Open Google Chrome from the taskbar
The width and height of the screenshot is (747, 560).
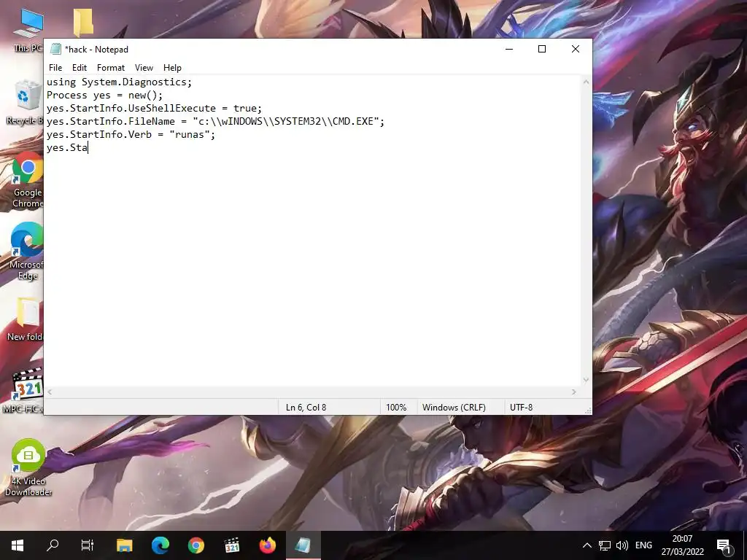click(196, 545)
